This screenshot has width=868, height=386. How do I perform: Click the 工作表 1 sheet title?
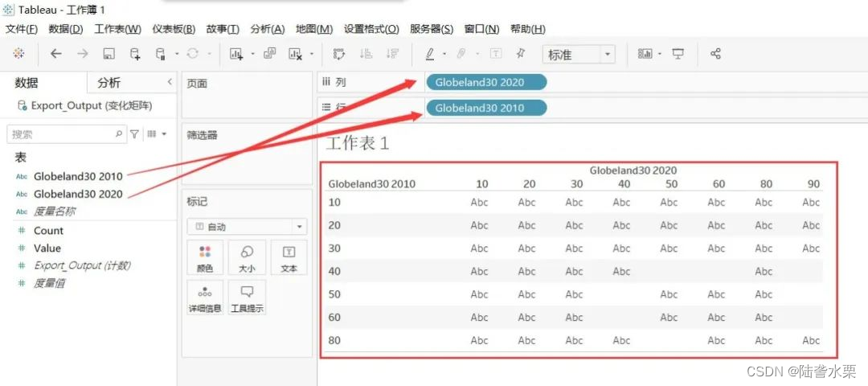pos(358,144)
